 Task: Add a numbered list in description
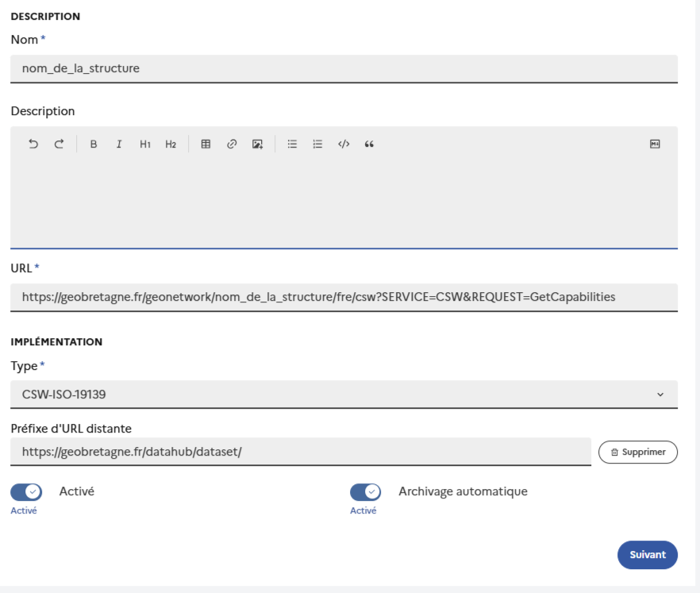coord(317,144)
